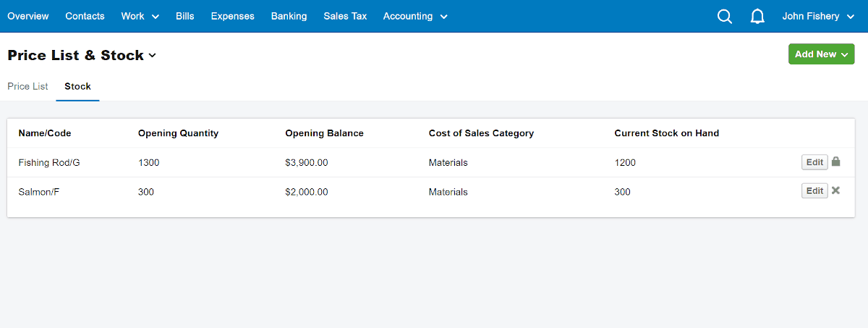Open the John Fishery account menu
The height and width of the screenshot is (328, 868).
coord(818,16)
